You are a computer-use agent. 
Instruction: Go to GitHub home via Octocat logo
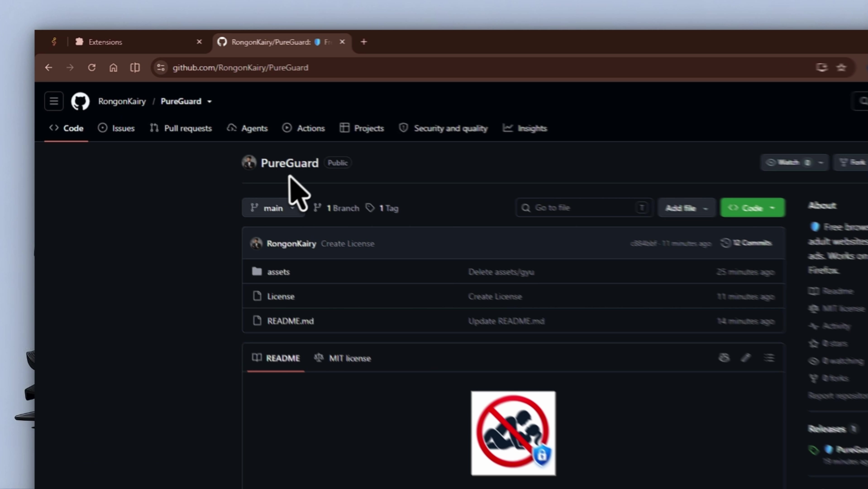(x=80, y=101)
